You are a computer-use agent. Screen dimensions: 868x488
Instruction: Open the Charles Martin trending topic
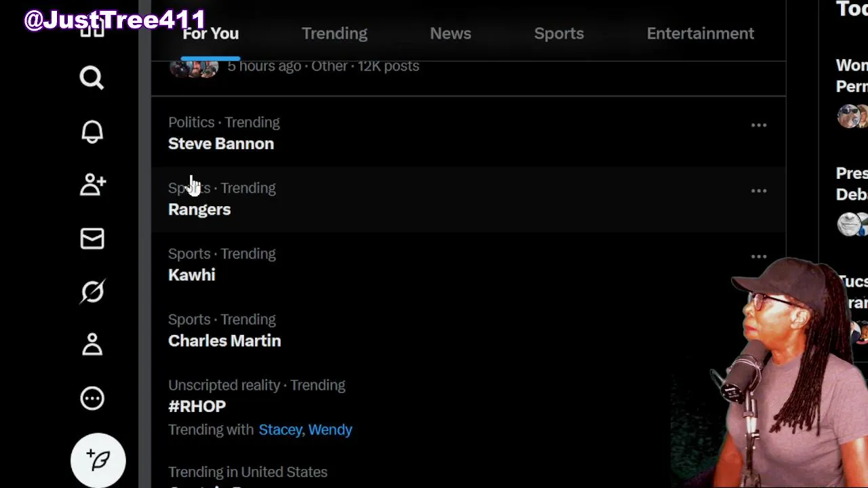coord(224,341)
